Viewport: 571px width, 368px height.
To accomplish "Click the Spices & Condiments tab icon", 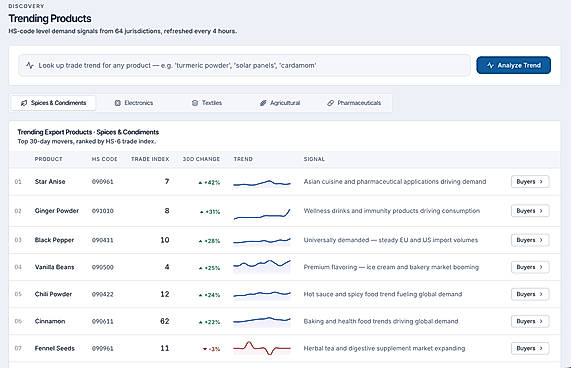I will [x=24, y=103].
